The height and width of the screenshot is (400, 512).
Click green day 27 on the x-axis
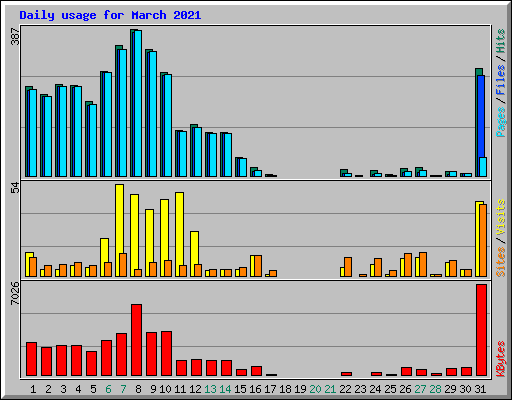point(420,389)
